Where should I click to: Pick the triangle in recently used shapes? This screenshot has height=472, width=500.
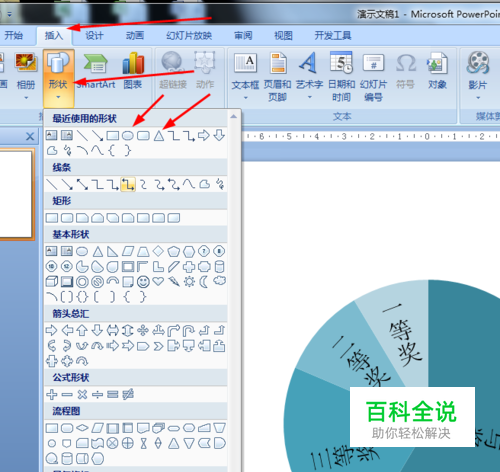pos(159,136)
